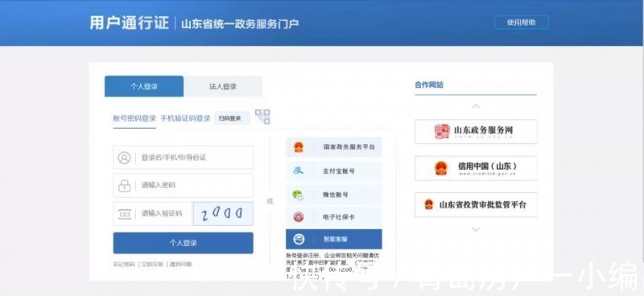The image size is (644, 296).
Task: Switch to the 个人登录 tab
Action: click(x=144, y=86)
